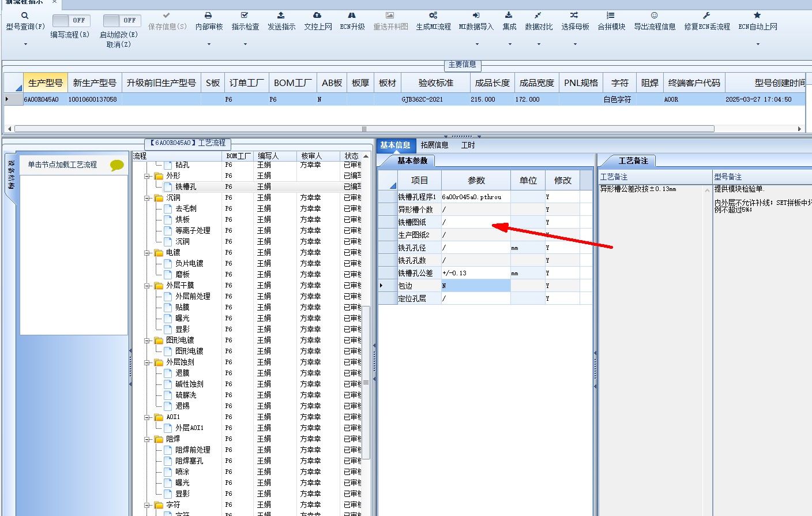This screenshot has height=516, width=812.
Task: Click 重选开料图 picture icon
Action: pyautogui.click(x=390, y=16)
